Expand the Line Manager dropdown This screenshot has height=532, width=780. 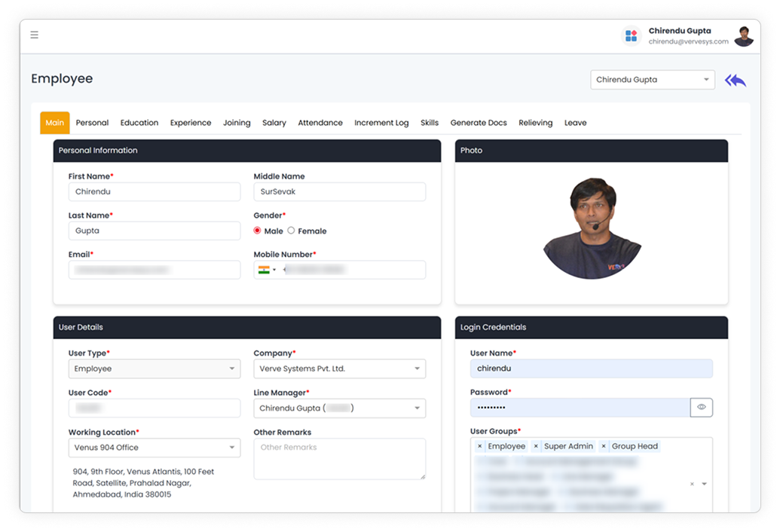339,408
